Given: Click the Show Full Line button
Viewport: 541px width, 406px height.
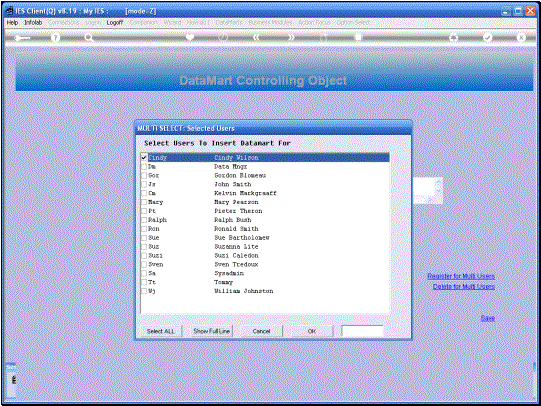Looking at the screenshot, I should click(212, 331).
